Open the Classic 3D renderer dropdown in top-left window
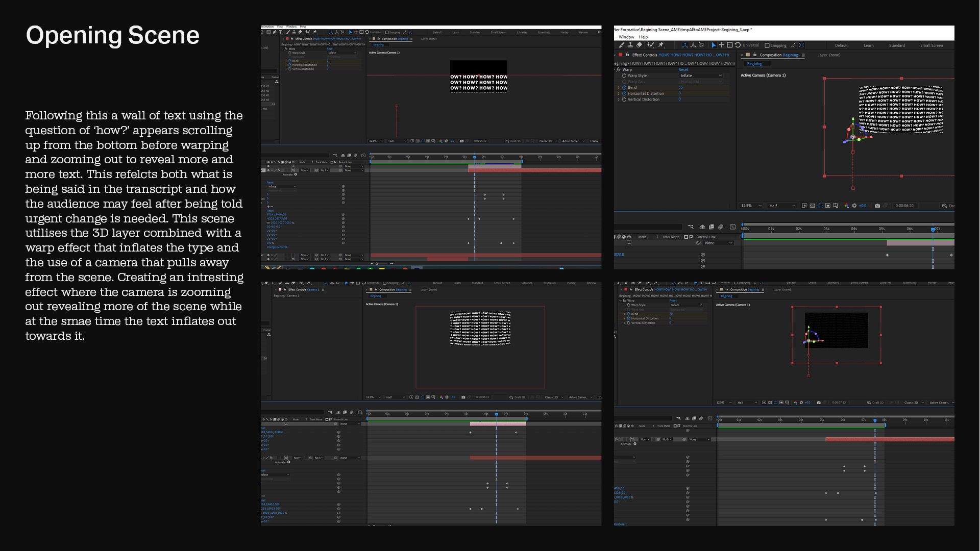980x551 pixels. point(548,141)
